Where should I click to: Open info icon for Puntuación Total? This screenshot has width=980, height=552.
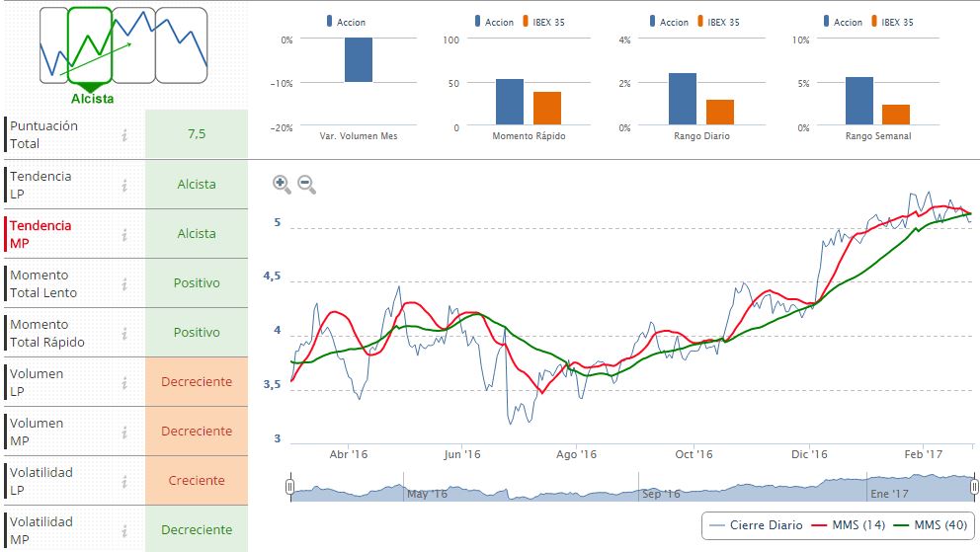(124, 135)
